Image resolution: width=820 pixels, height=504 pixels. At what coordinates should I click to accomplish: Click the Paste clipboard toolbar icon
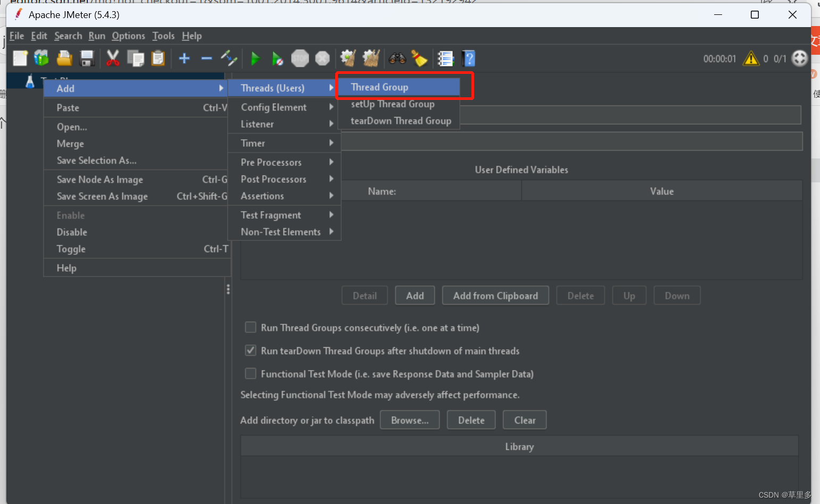[158, 58]
